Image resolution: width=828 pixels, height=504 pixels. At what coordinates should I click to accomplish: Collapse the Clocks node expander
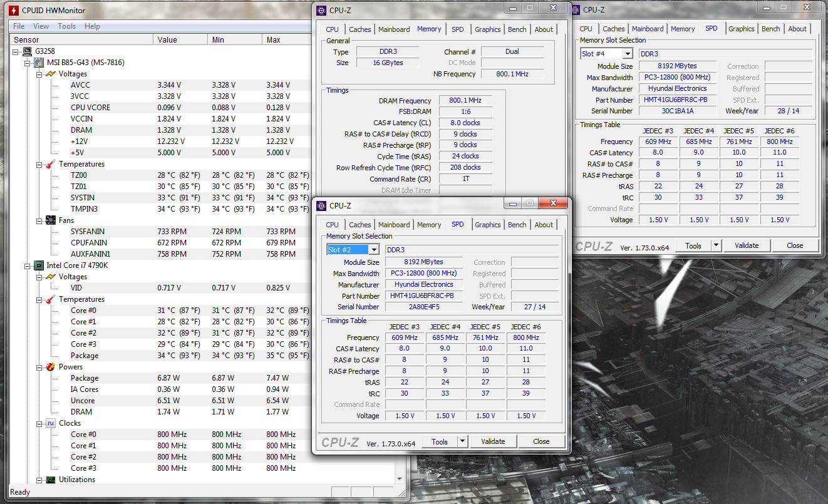[x=39, y=423]
